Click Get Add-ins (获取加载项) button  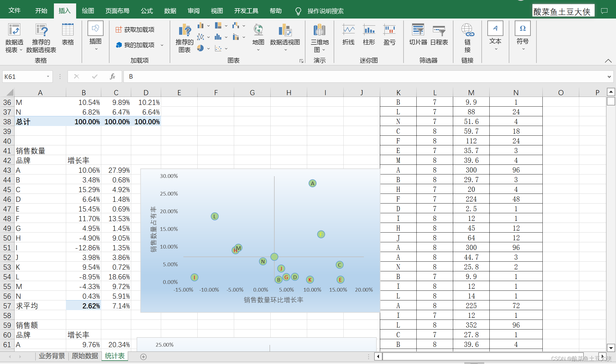135,30
